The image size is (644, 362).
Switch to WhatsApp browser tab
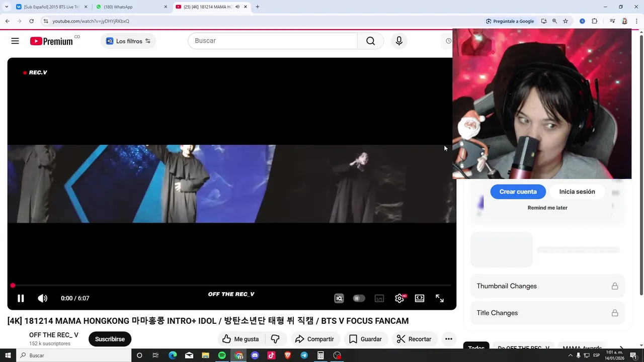128,7
